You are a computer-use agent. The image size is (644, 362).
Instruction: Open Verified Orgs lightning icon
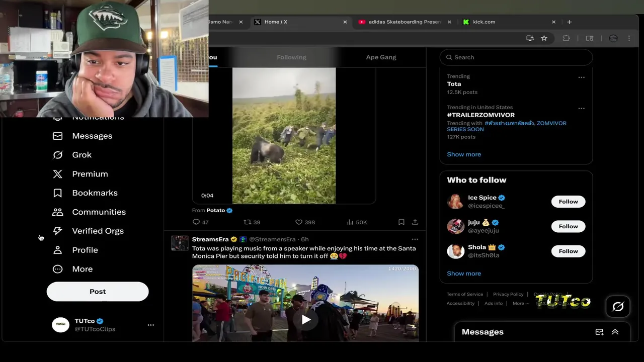click(57, 231)
